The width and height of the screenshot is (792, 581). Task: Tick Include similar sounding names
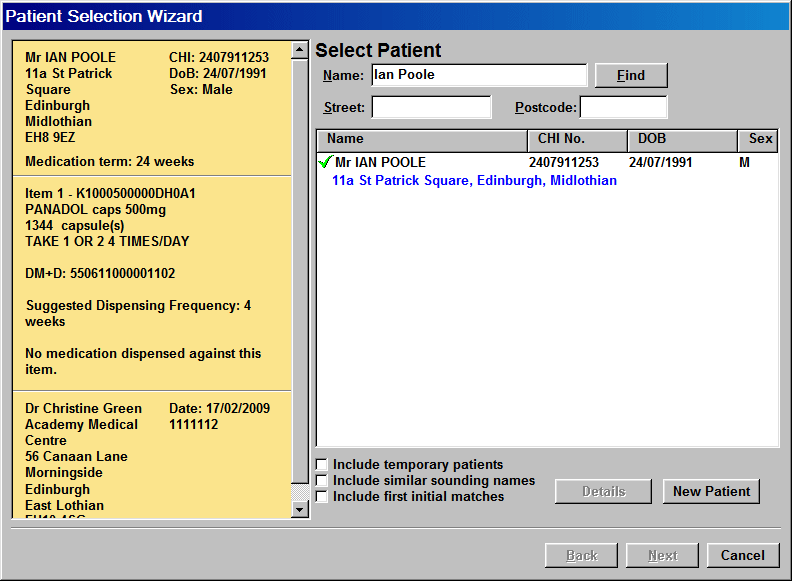pyautogui.click(x=321, y=480)
